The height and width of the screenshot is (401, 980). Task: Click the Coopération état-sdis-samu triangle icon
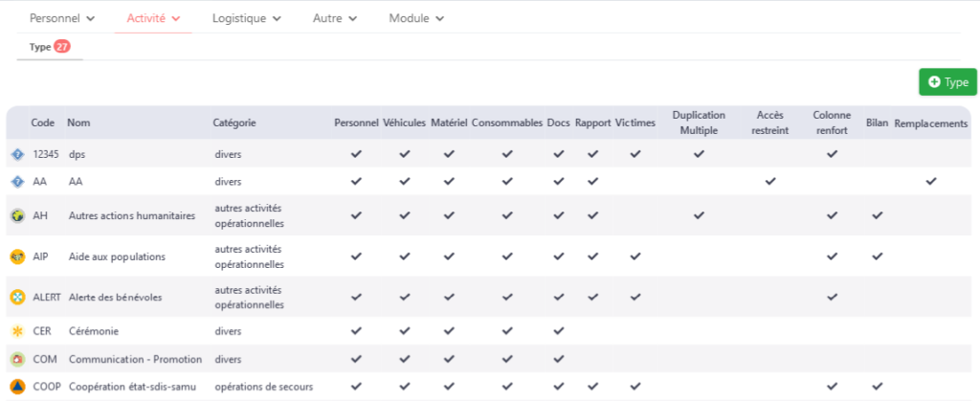[17, 387]
